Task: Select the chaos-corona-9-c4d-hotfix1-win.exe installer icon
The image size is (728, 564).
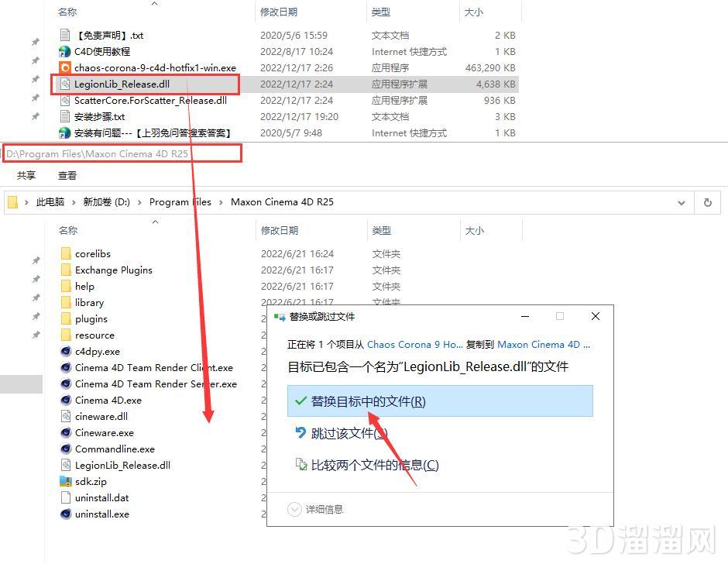Action: coord(66,68)
